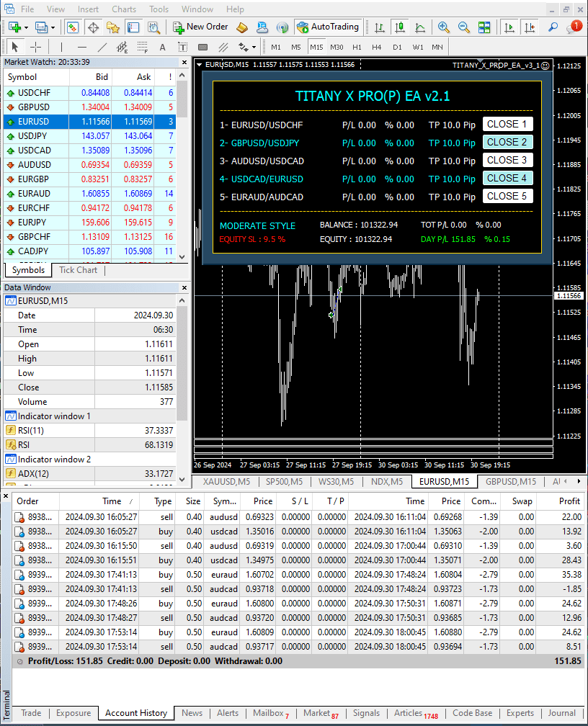Zoom in on the chart
Viewport: 588px width, 726px height.
click(x=443, y=27)
